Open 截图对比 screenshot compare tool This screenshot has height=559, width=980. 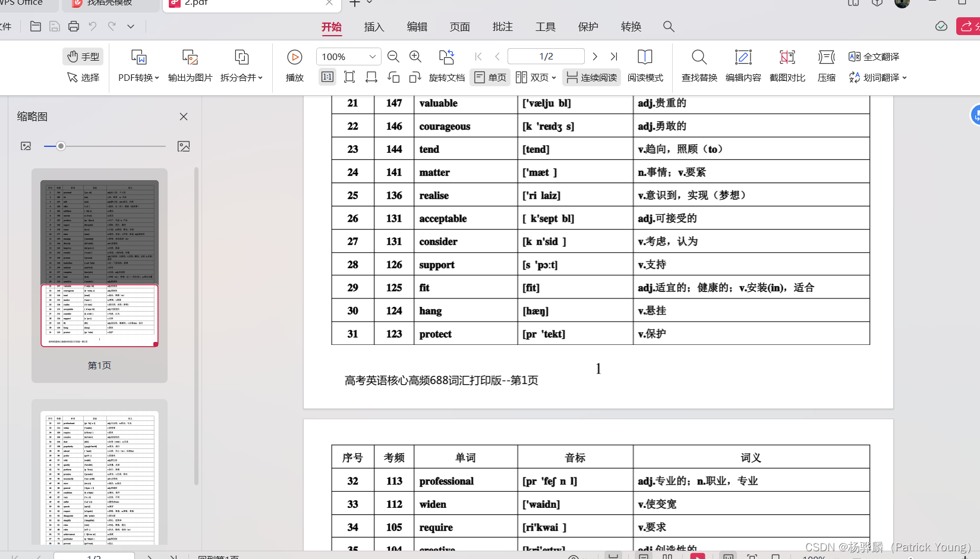787,66
